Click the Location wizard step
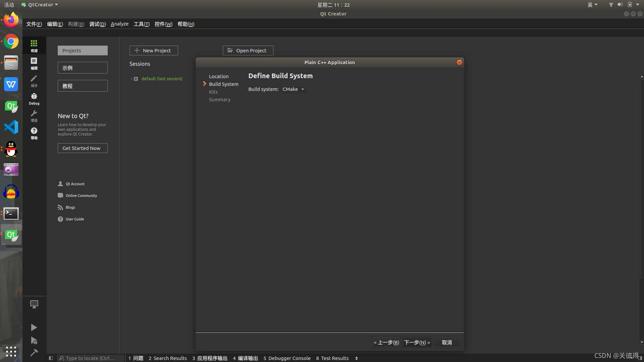Viewport: 644px width, 362px height. coord(219,76)
